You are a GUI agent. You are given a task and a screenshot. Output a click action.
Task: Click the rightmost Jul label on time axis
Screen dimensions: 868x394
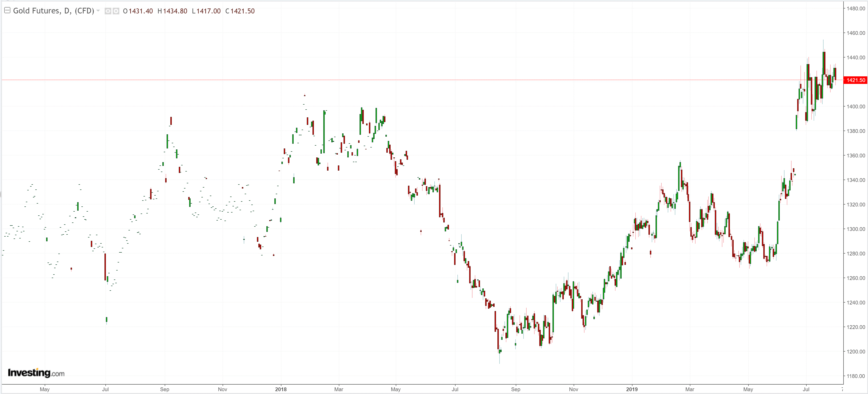click(x=806, y=389)
